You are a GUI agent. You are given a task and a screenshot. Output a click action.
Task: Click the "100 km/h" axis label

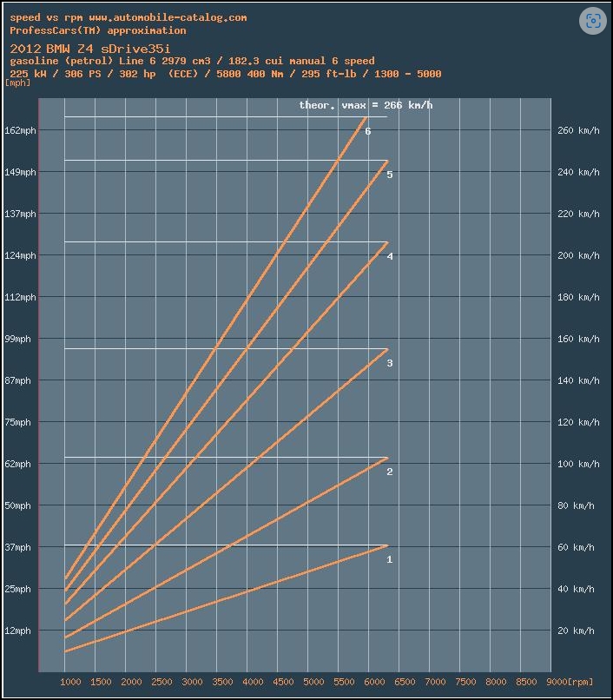tap(578, 464)
